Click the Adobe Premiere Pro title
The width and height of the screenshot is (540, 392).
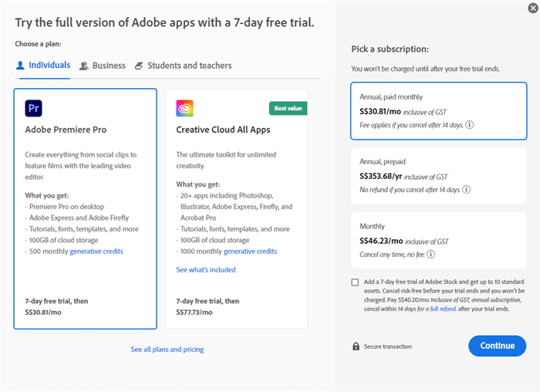(x=66, y=130)
